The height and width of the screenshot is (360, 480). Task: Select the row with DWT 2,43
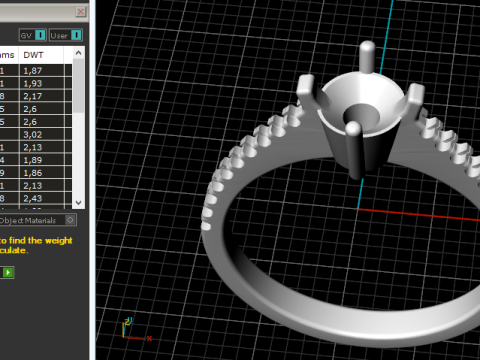[36, 198]
